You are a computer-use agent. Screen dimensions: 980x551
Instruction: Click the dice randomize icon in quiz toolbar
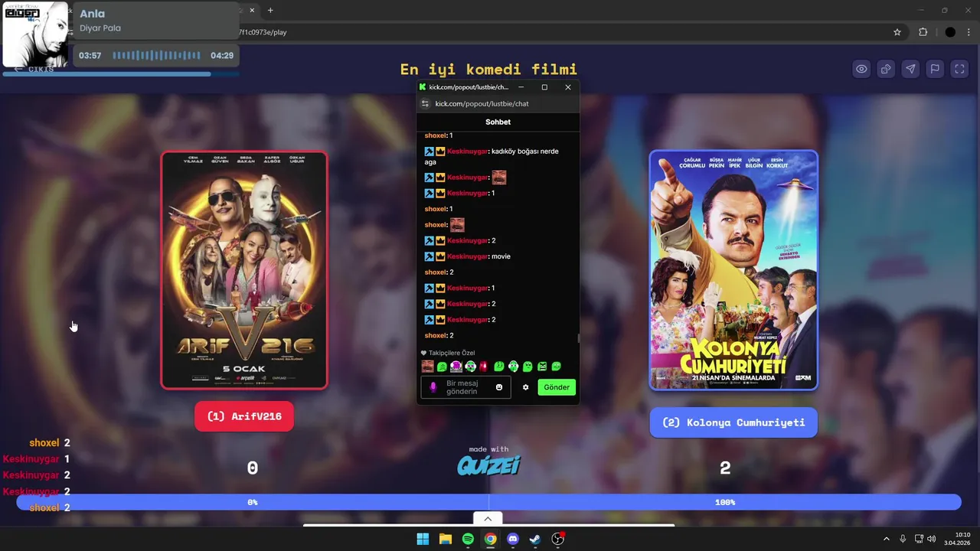coord(886,69)
